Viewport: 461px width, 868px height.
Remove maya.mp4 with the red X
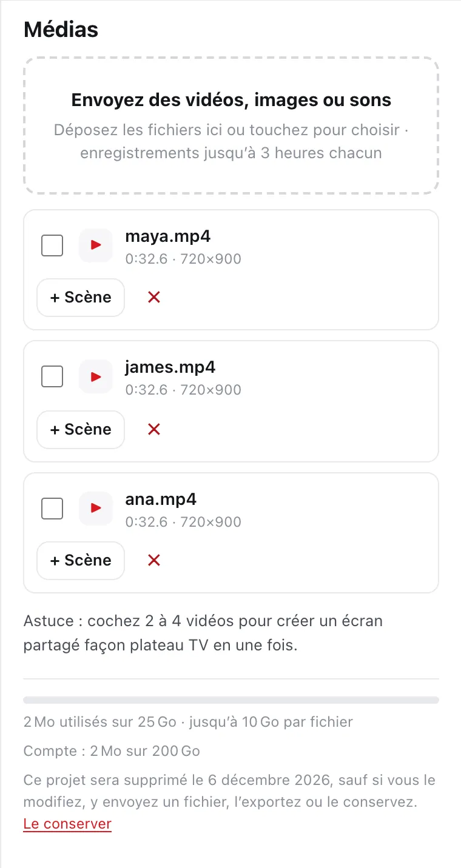(154, 297)
